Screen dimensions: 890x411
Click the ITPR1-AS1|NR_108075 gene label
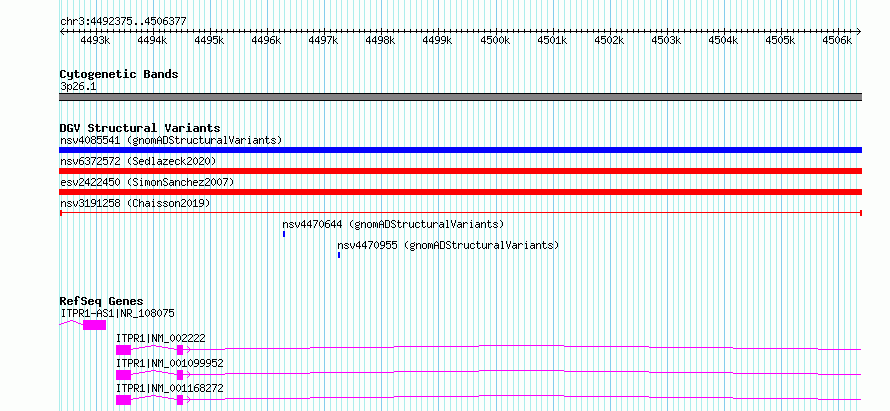117,313
